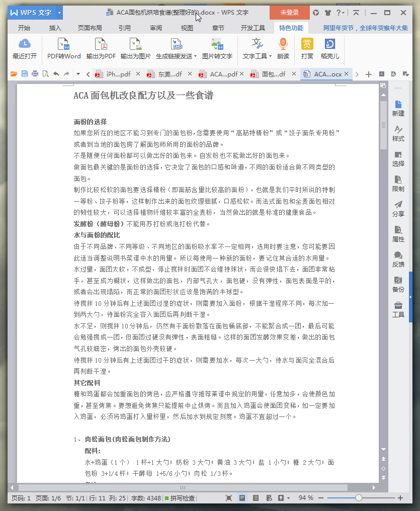Viewport: 420px width, 511px height.
Task: Switch to 审阅 ribbon tab
Action: (156, 28)
